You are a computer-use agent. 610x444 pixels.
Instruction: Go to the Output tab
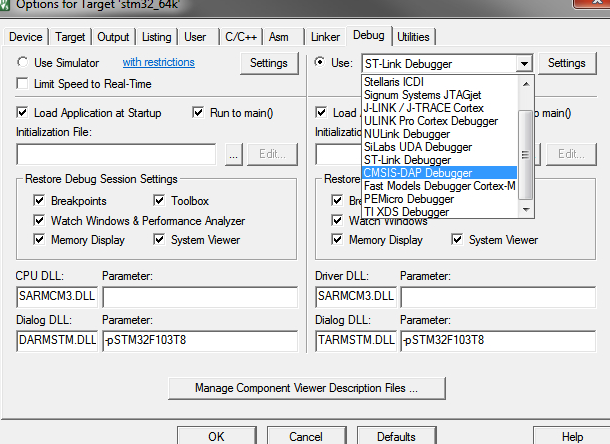click(x=113, y=37)
